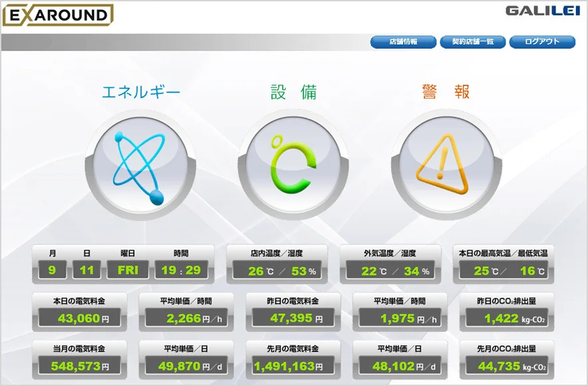
Task: Click the 曜日 label
Action: coord(128,253)
